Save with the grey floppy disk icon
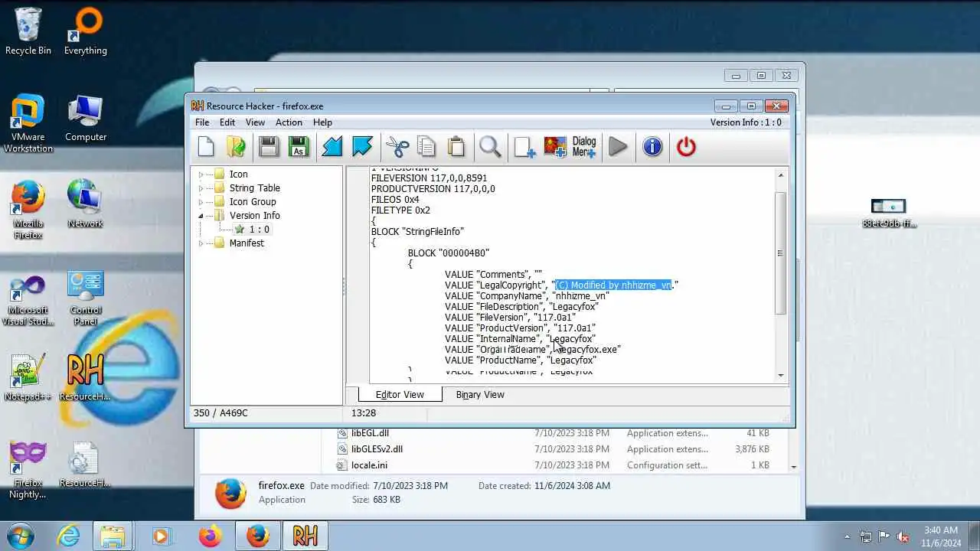Screen dimensions: 980x551 pyautogui.click(x=269, y=147)
